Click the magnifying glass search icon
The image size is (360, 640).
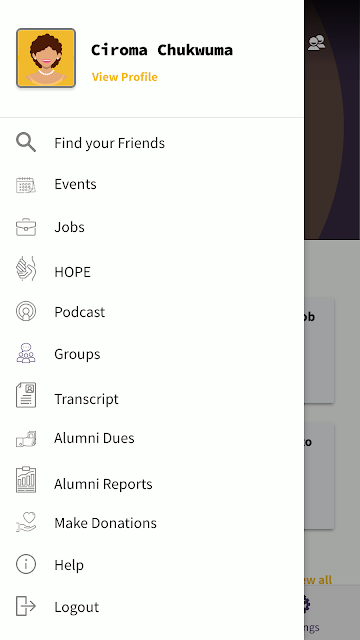point(26,142)
